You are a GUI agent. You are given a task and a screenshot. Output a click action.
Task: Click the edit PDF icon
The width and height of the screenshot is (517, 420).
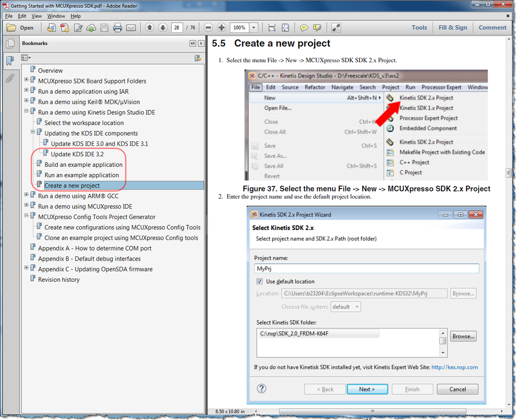78,28
